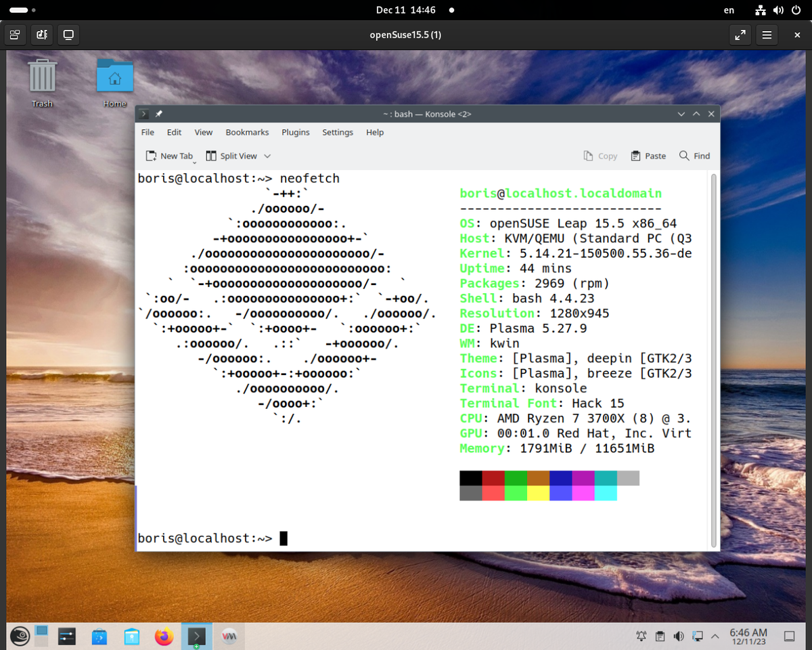
Task: Click the 'OS: openSUSE Leap 15.5 x86_64' line
Action: (568, 223)
